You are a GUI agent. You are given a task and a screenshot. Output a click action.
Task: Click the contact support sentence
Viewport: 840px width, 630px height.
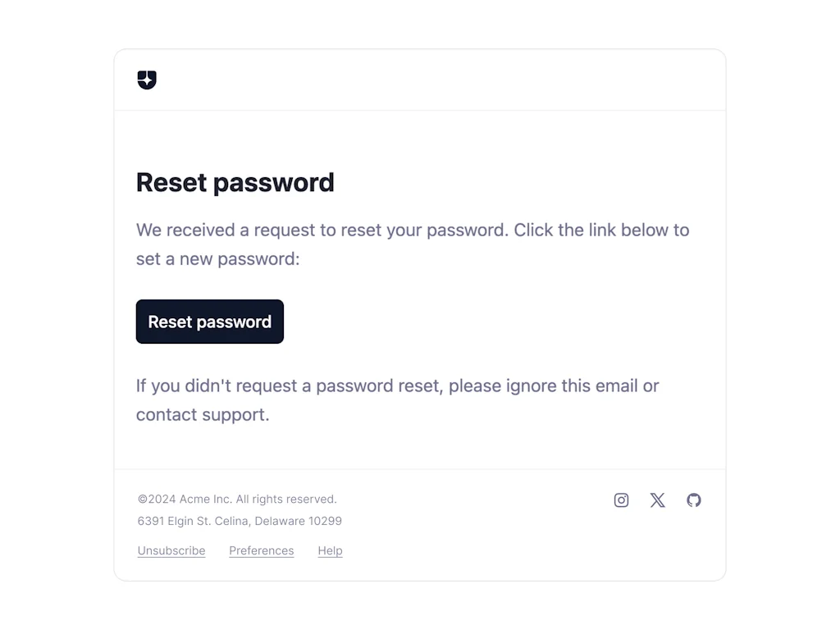(x=398, y=399)
